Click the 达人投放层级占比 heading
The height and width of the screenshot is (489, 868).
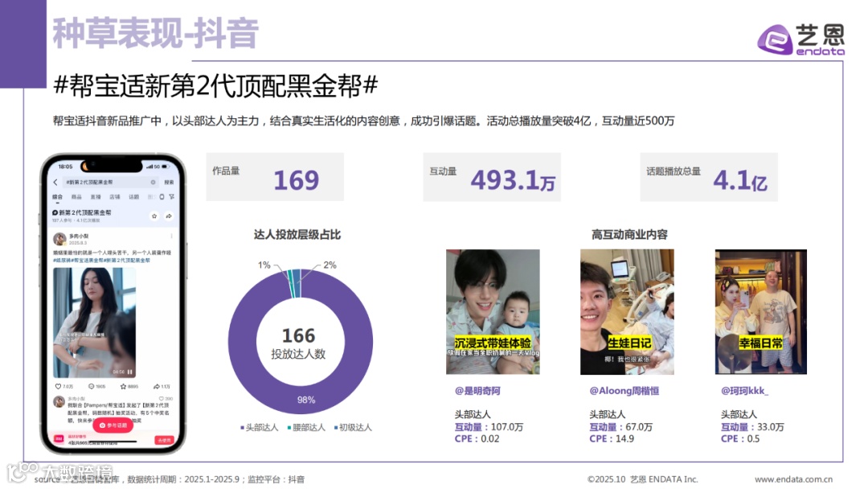click(297, 235)
